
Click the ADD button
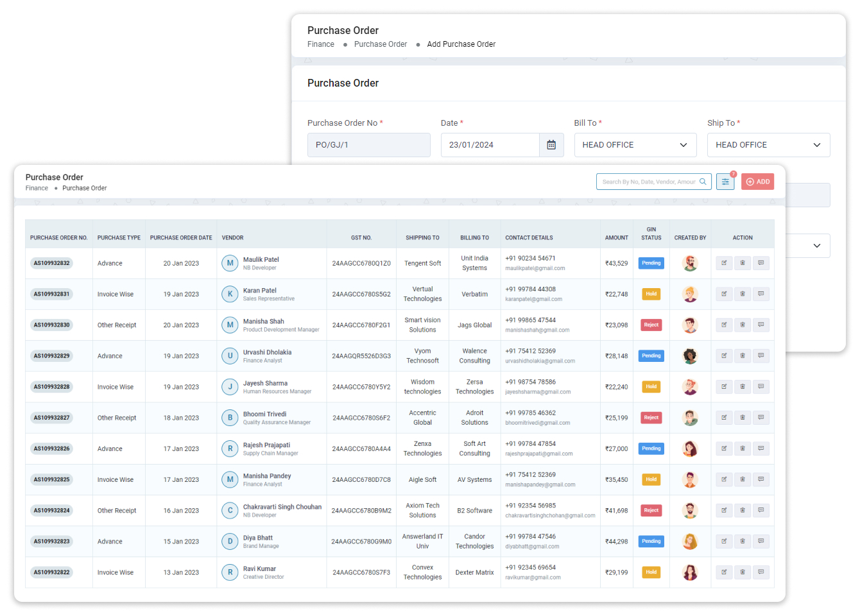click(x=757, y=182)
